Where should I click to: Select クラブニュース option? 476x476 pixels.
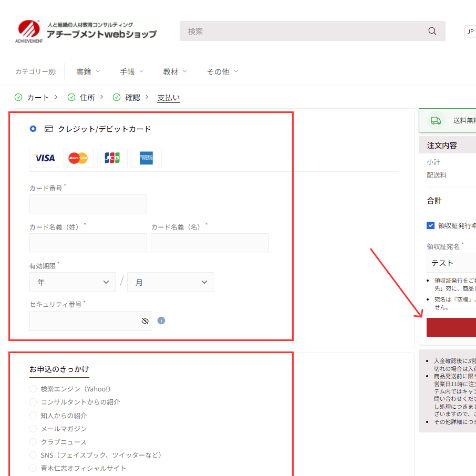click(33, 442)
